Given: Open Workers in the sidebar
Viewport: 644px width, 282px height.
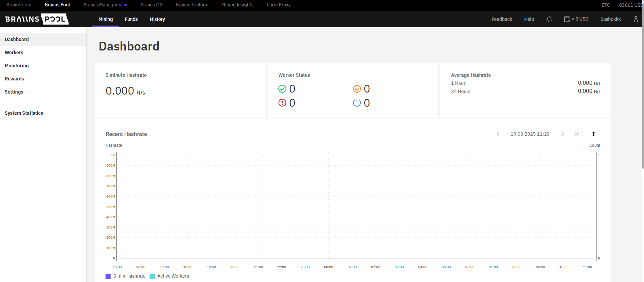Looking at the screenshot, I should click(x=14, y=52).
